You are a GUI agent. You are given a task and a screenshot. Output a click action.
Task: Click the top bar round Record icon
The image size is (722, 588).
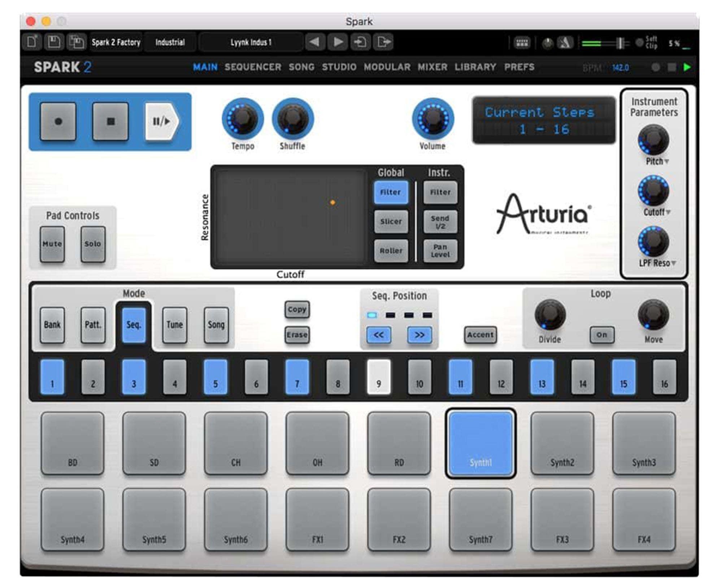tap(656, 67)
